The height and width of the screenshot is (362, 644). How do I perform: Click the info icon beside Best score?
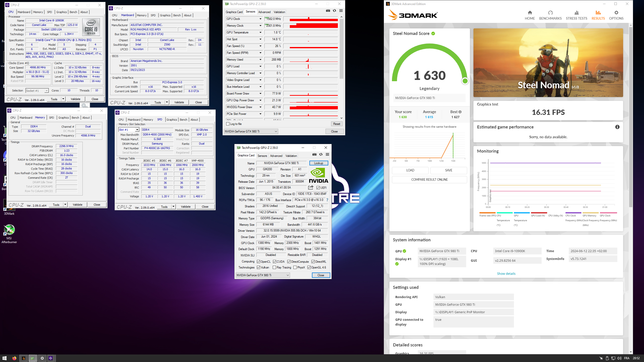pyautogui.click(x=460, y=112)
